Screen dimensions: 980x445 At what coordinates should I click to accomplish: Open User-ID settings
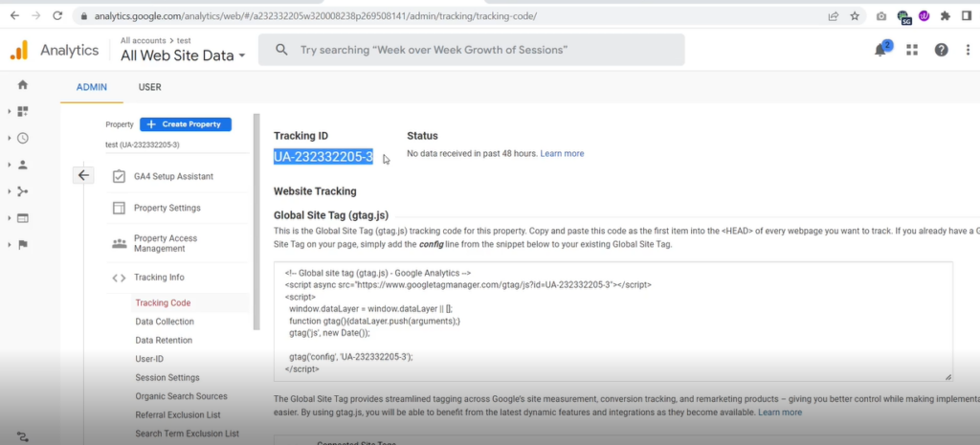[x=148, y=360]
